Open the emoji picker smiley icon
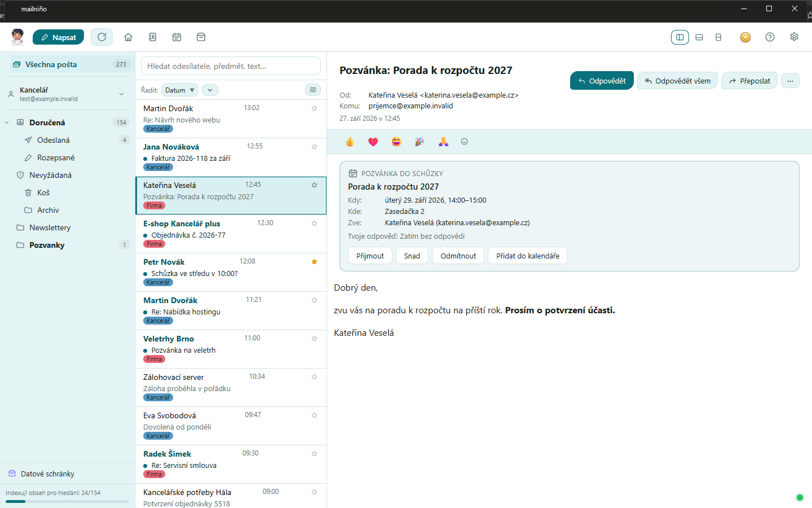This screenshot has width=812, height=508. click(x=464, y=142)
